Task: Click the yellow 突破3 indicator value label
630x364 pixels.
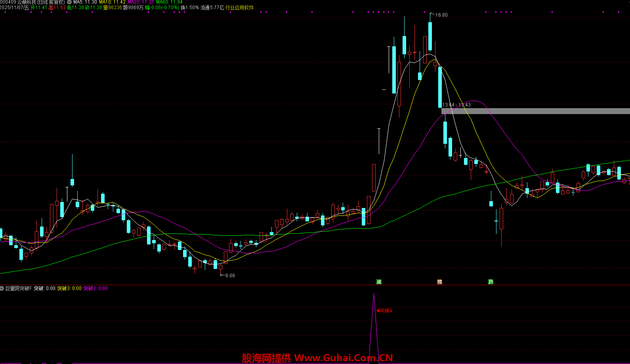Action: (69, 288)
